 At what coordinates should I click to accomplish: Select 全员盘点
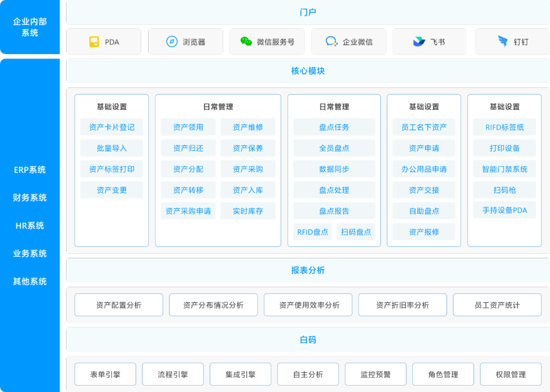point(334,148)
